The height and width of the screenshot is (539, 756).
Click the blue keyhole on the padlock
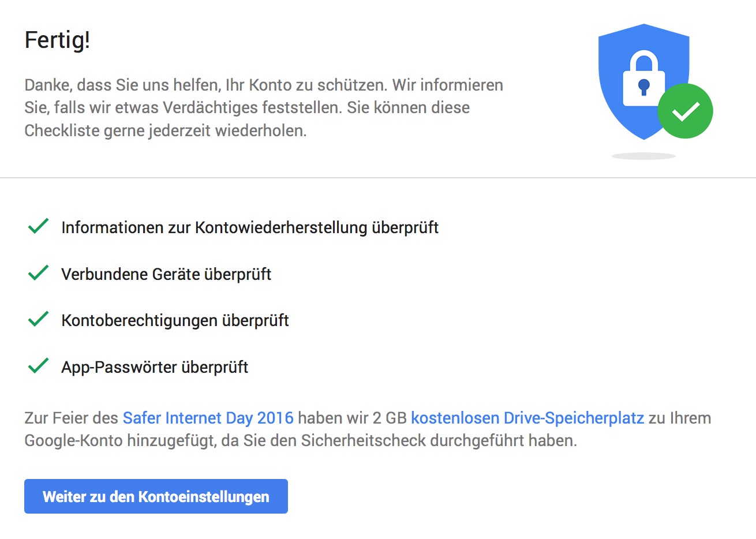click(644, 87)
